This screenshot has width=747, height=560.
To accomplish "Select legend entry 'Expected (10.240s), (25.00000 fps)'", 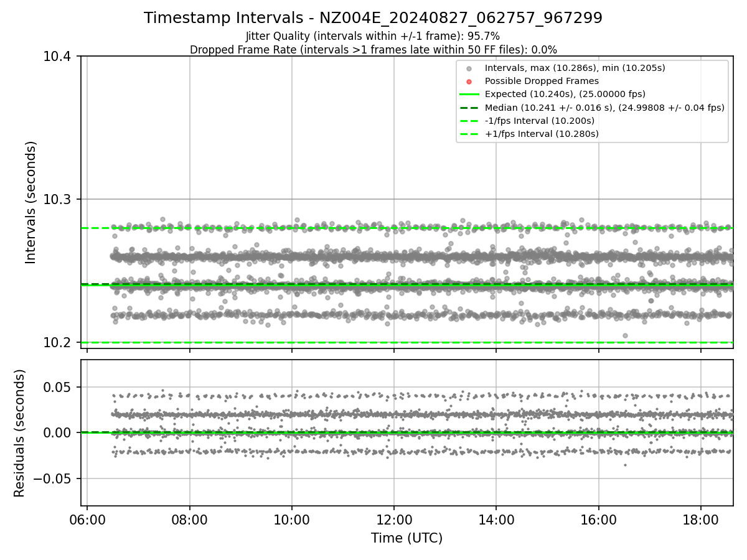I will (565, 94).
